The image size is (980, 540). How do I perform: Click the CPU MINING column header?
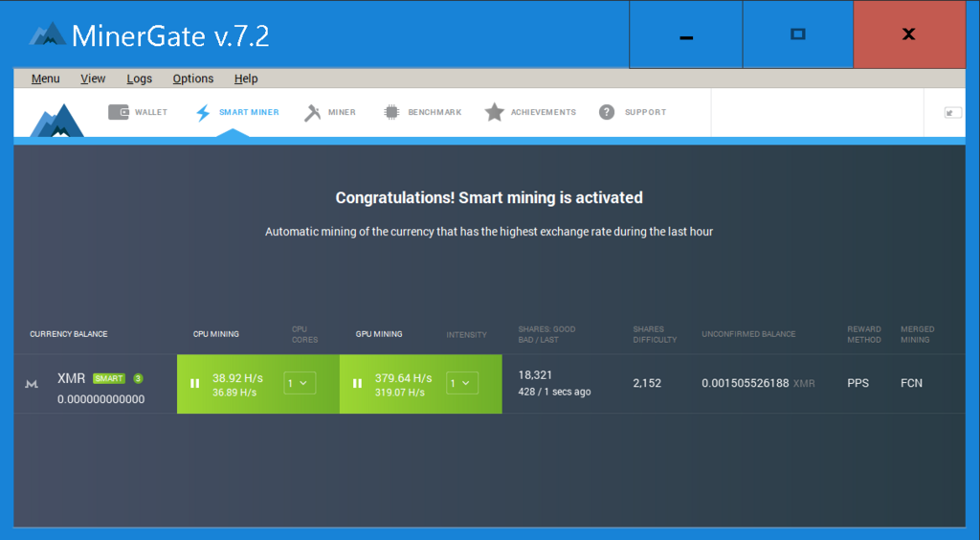216,334
